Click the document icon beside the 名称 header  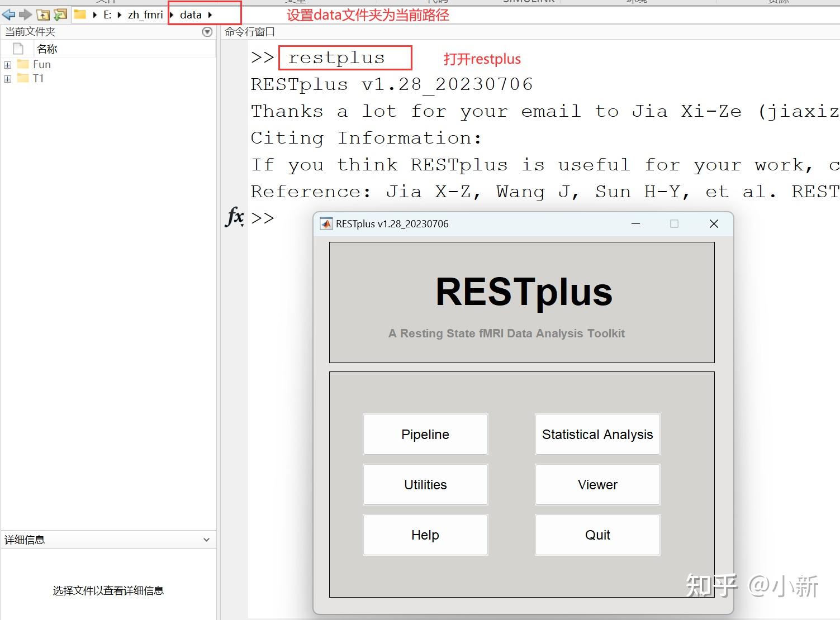[x=17, y=48]
